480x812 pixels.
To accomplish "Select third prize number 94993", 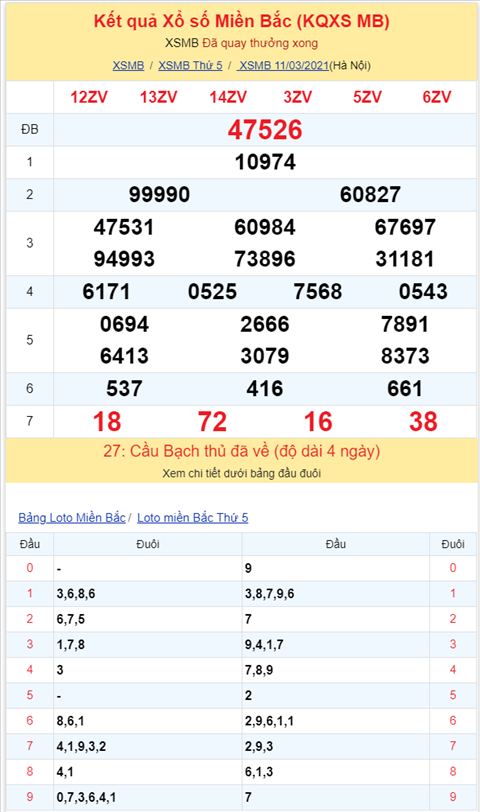I will click(x=124, y=259).
